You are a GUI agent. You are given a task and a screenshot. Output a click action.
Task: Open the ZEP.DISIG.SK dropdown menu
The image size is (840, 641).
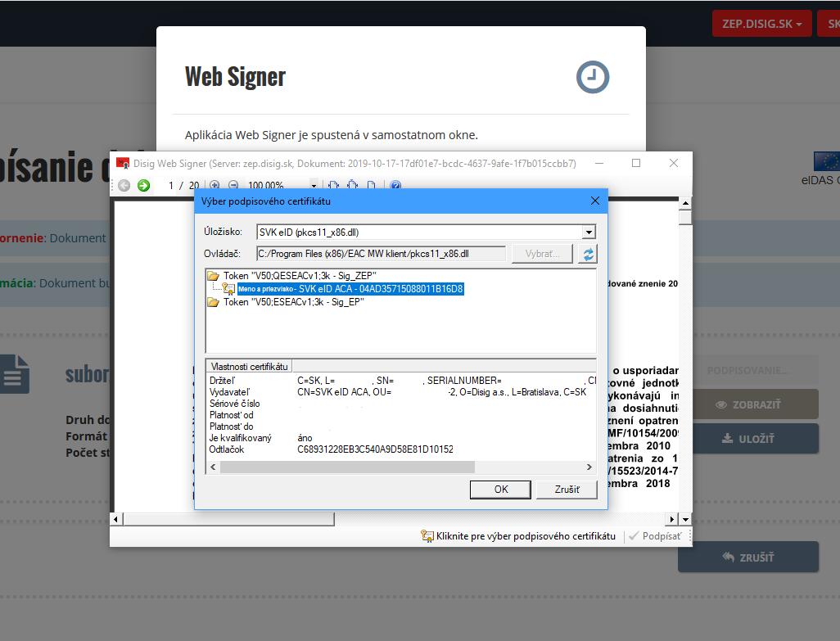pyautogui.click(x=761, y=24)
